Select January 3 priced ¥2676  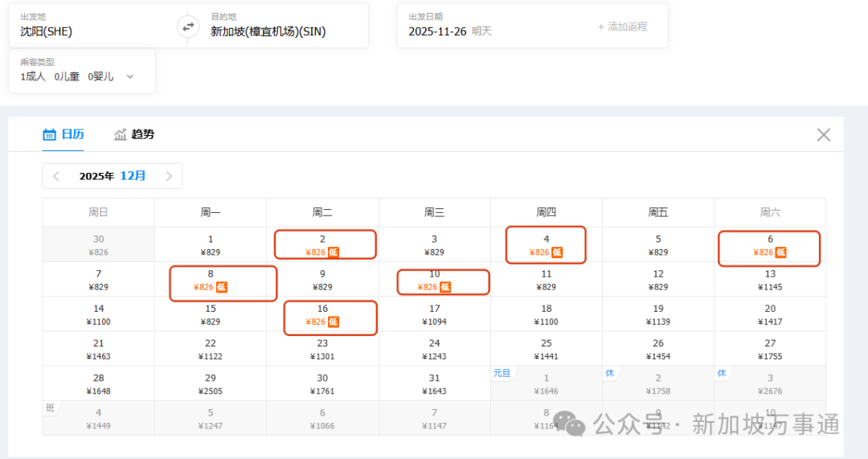[x=770, y=384]
